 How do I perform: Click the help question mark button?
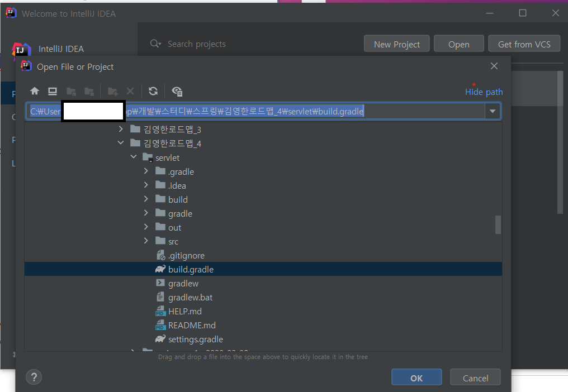coord(34,377)
